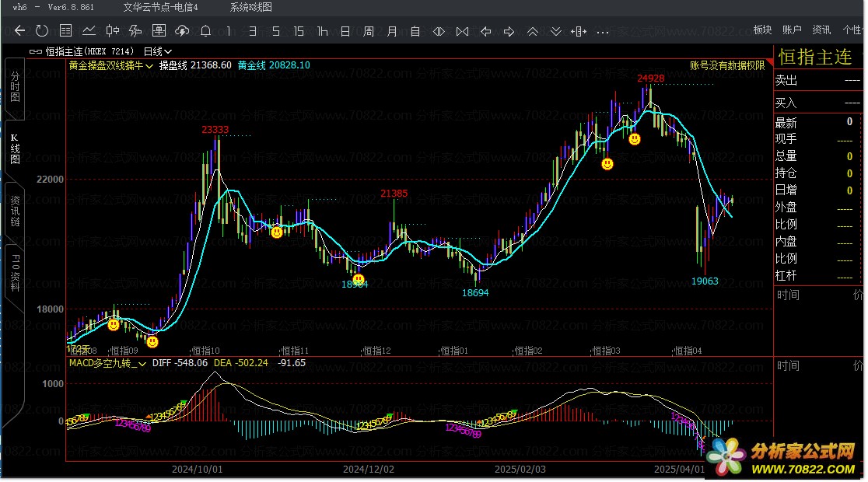This screenshot has height=482, width=868.
Task: Click the compress chart horizontally icon
Action: pyautogui.click(x=462, y=32)
